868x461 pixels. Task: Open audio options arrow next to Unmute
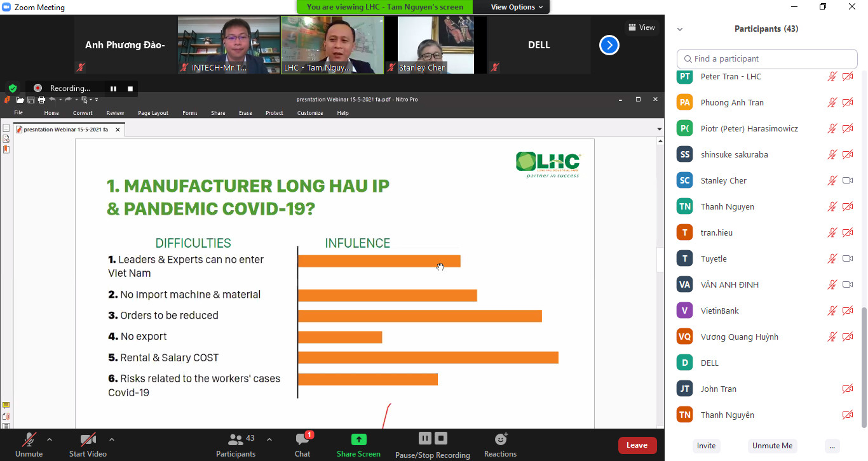(x=50, y=439)
